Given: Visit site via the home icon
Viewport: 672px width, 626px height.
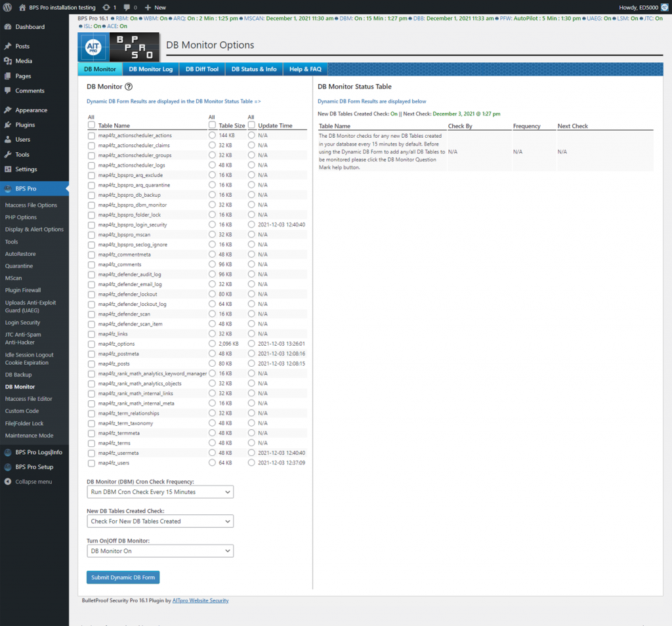Looking at the screenshot, I should (x=22, y=7).
